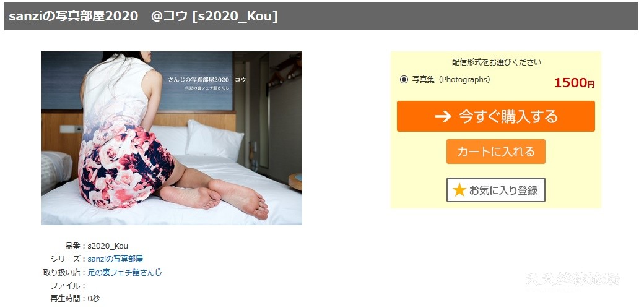Select the 写真集 (Photographs) radio button

click(404, 80)
